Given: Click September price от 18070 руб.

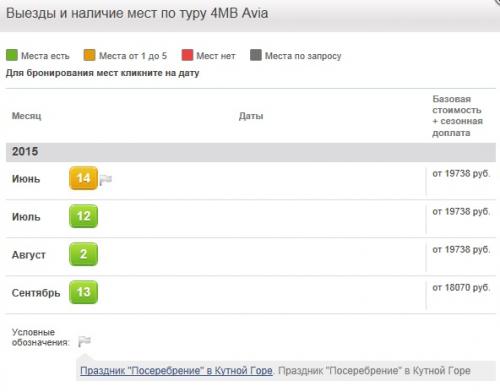Looking at the screenshot, I should [x=461, y=287].
